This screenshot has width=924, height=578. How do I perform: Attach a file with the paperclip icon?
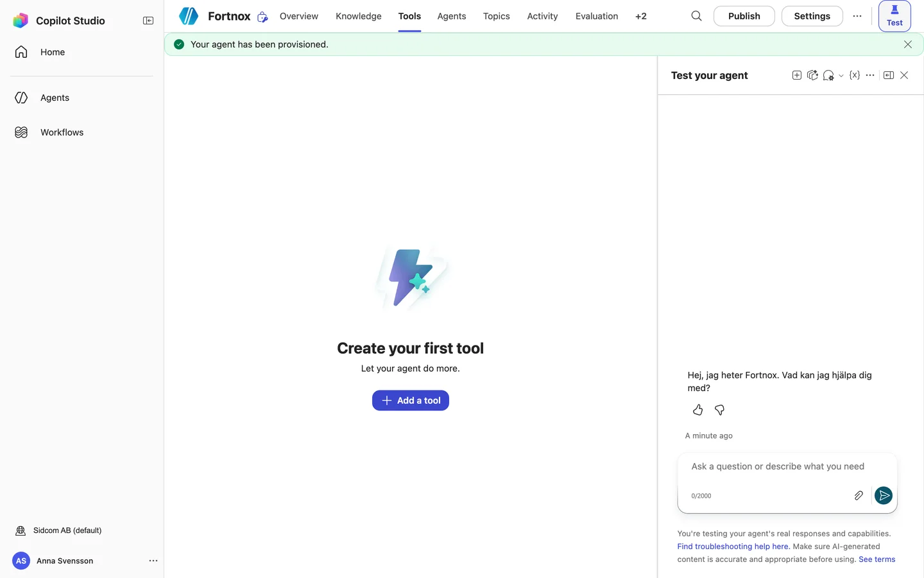(x=859, y=495)
